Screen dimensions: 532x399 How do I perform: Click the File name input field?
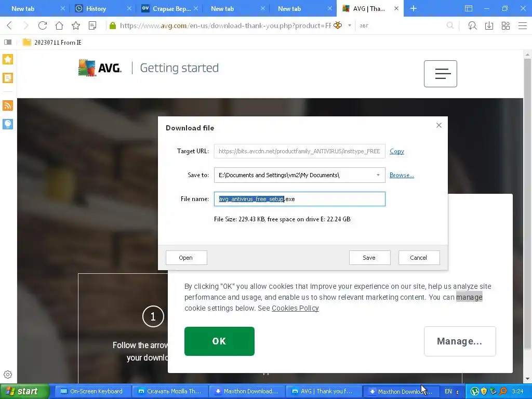click(x=300, y=199)
